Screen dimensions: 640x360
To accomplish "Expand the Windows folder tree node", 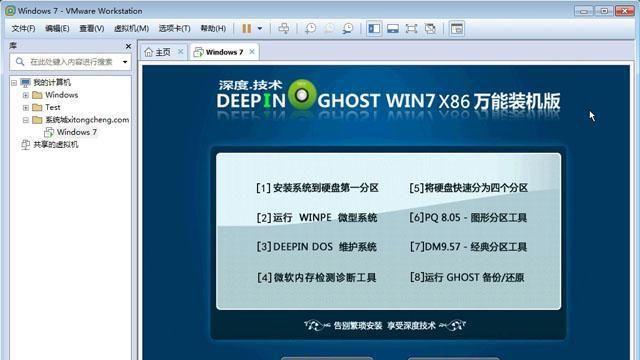I will [x=25, y=95].
